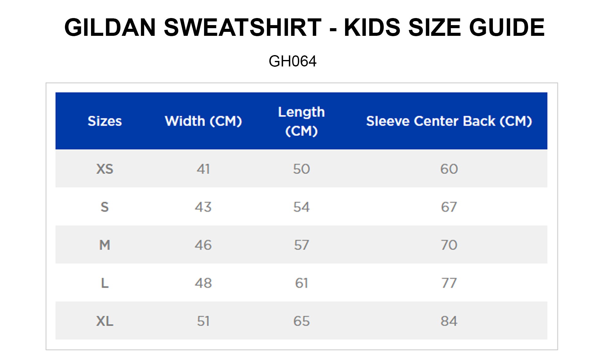Select the S length value 54
The height and width of the screenshot is (364, 605).
[301, 207]
